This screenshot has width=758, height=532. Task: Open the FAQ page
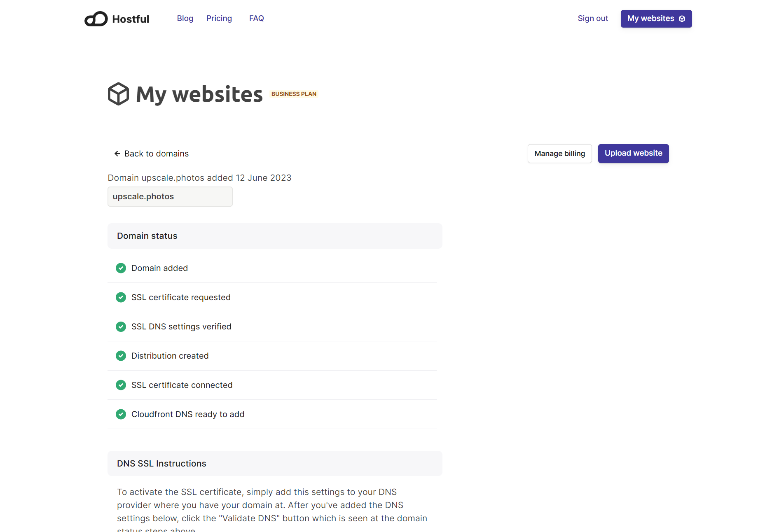(256, 18)
